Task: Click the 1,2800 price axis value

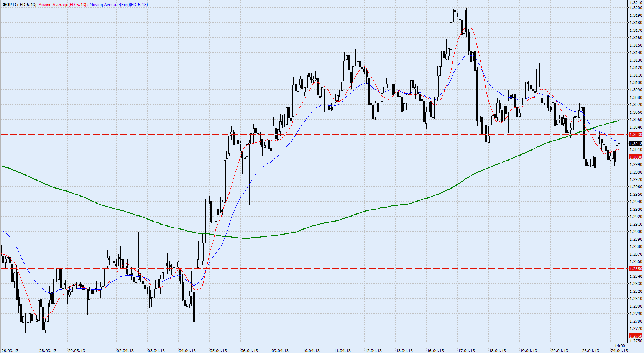Action: (x=636, y=306)
